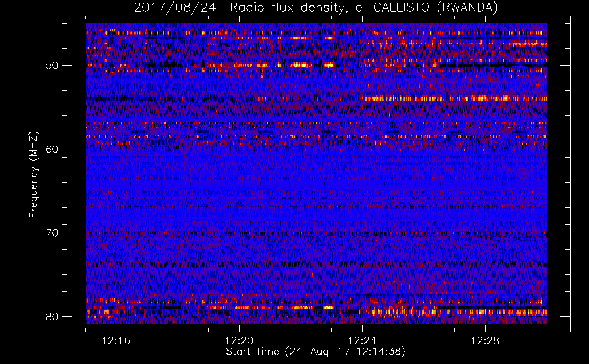Click the frequency tick label "60"
Screen dimensions: 589x364
click(52, 149)
